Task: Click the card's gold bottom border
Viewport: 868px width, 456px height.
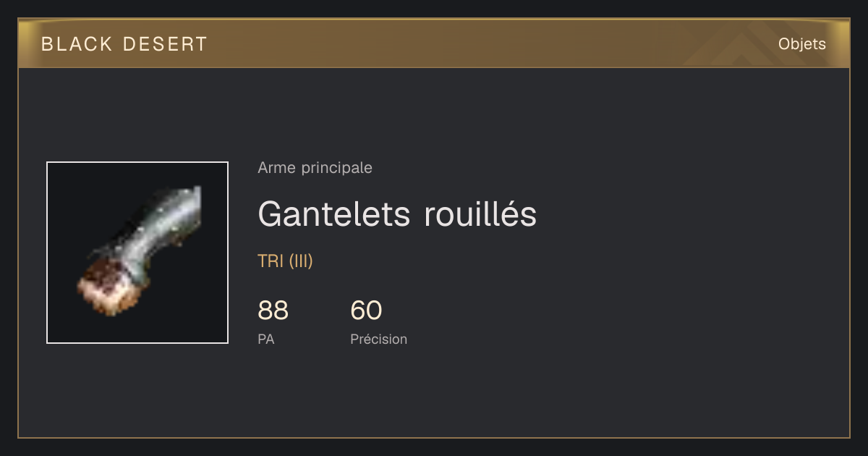Action: click(x=434, y=437)
